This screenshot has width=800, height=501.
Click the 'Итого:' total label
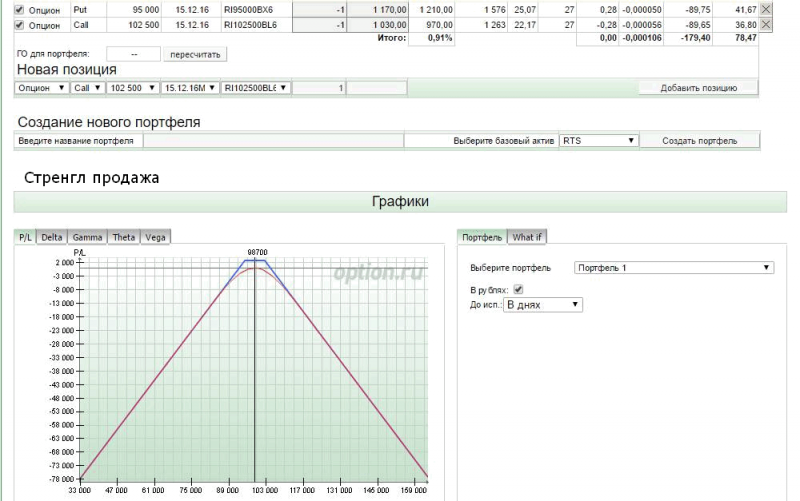(392, 38)
